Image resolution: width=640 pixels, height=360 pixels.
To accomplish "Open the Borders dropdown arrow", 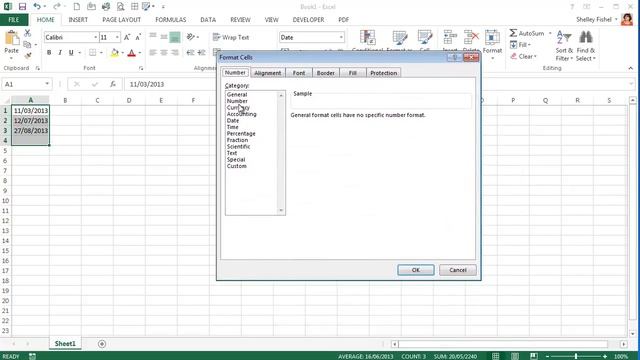I will (x=101, y=53).
